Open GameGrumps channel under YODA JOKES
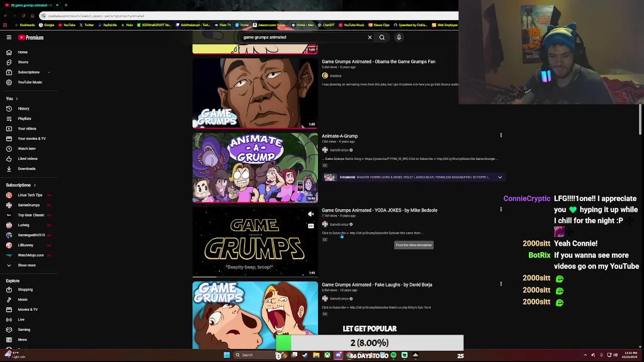Screen dimensions: 644x362 339,225
